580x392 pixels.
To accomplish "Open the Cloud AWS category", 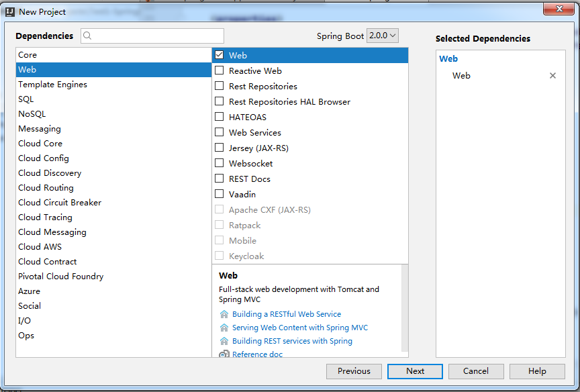I will click(x=113, y=246).
